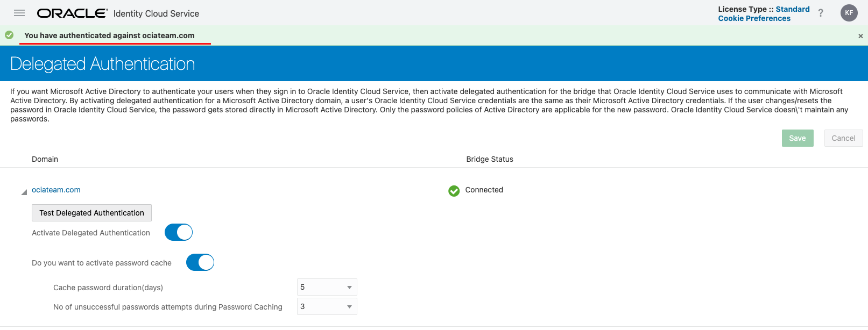The image size is (868, 330).
Task: Collapse the ociateam.com domain row
Action: 24,192
